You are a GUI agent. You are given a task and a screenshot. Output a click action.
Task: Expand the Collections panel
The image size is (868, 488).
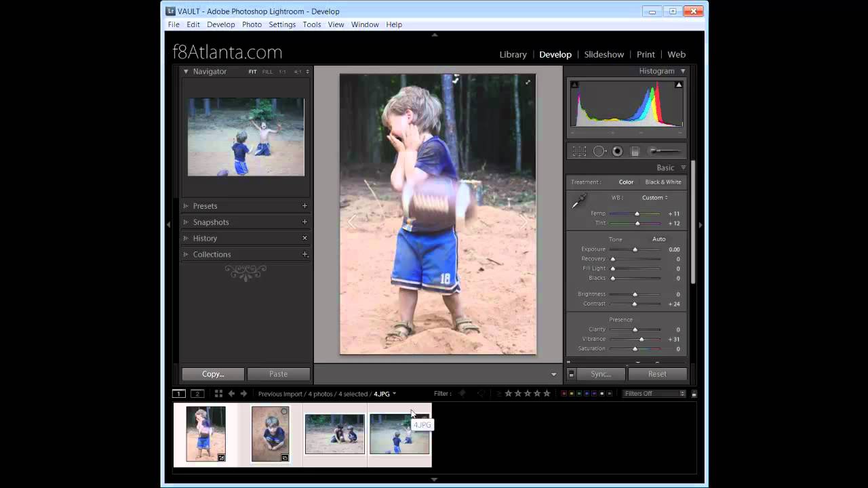tap(186, 254)
